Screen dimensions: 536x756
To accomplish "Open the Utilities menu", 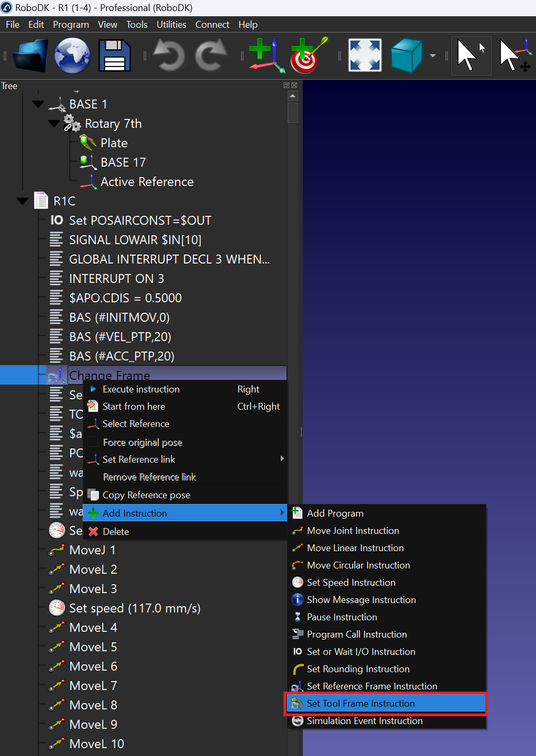I will (x=171, y=25).
